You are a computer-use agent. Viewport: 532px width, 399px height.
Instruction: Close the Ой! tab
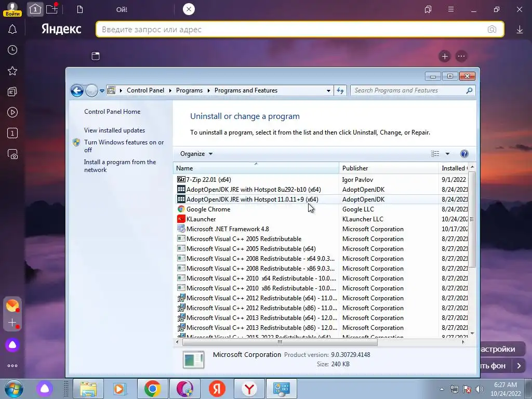pyautogui.click(x=189, y=9)
